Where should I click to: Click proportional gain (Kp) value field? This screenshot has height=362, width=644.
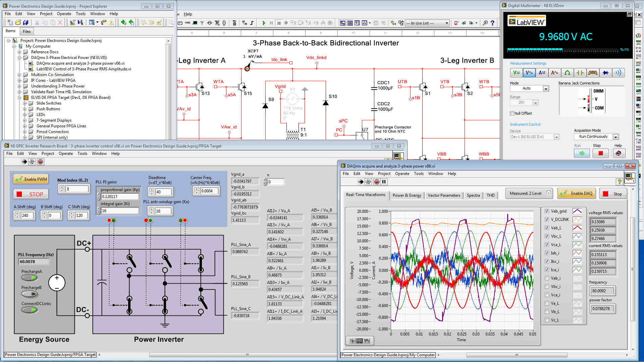(x=120, y=197)
